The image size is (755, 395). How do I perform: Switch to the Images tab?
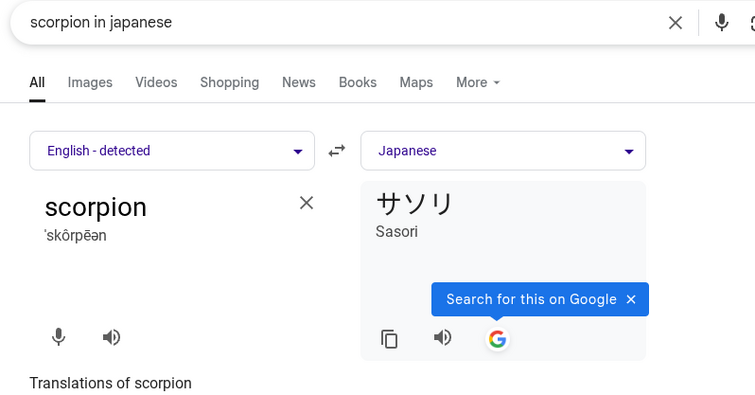tap(90, 82)
